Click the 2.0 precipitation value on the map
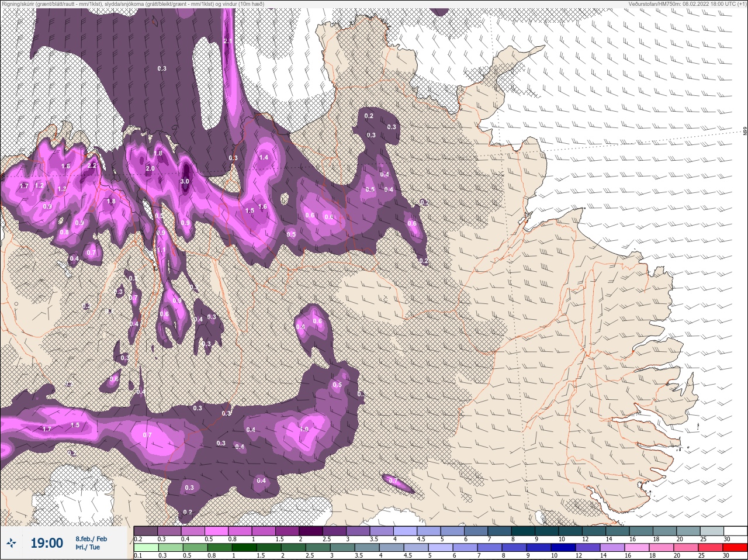The width and height of the screenshot is (748, 560). 150,168
